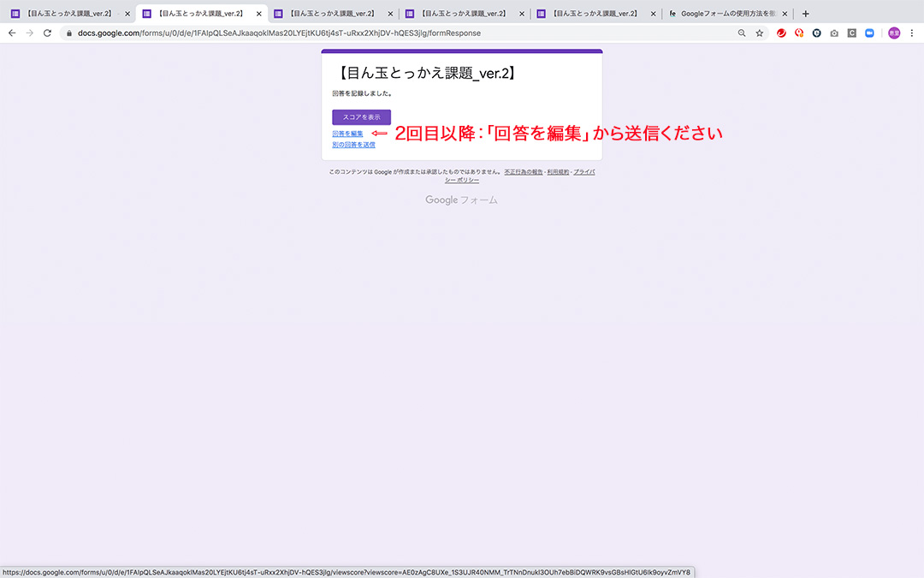Image resolution: width=924 pixels, height=578 pixels.
Task: Close the Googleフォームの使用方法 tab
Action: click(x=785, y=14)
